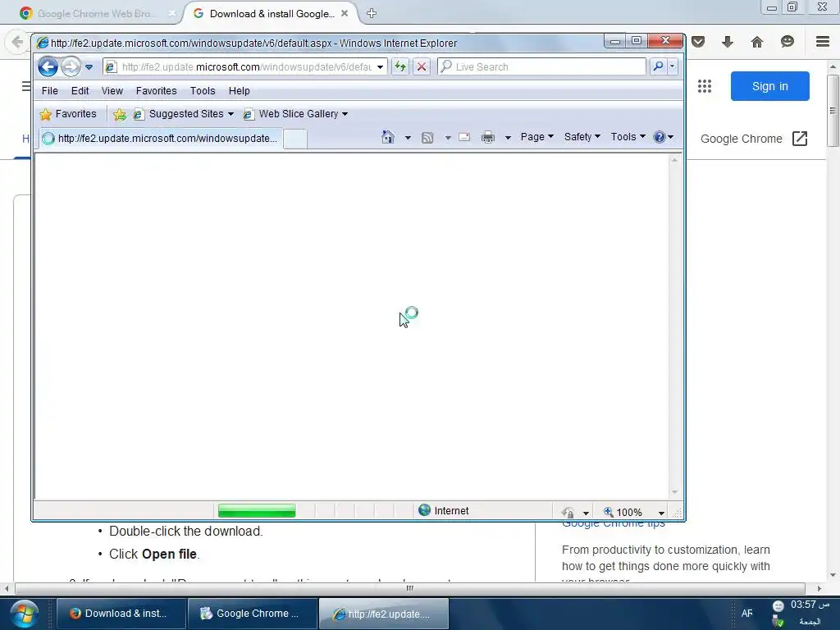Expand the Home dropdown arrow

(408, 138)
